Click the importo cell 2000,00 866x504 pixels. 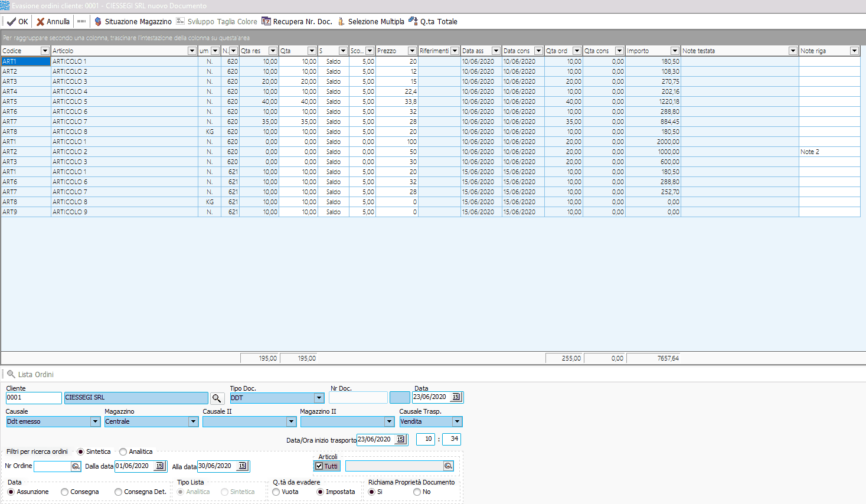coord(653,142)
